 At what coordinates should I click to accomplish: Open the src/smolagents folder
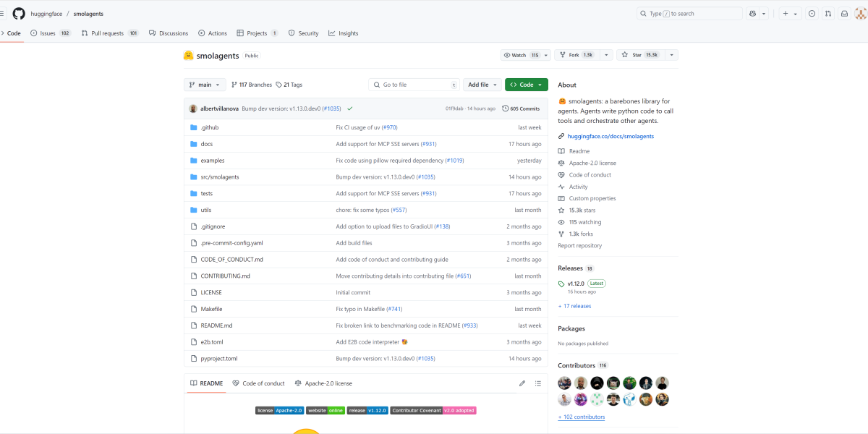click(x=220, y=176)
